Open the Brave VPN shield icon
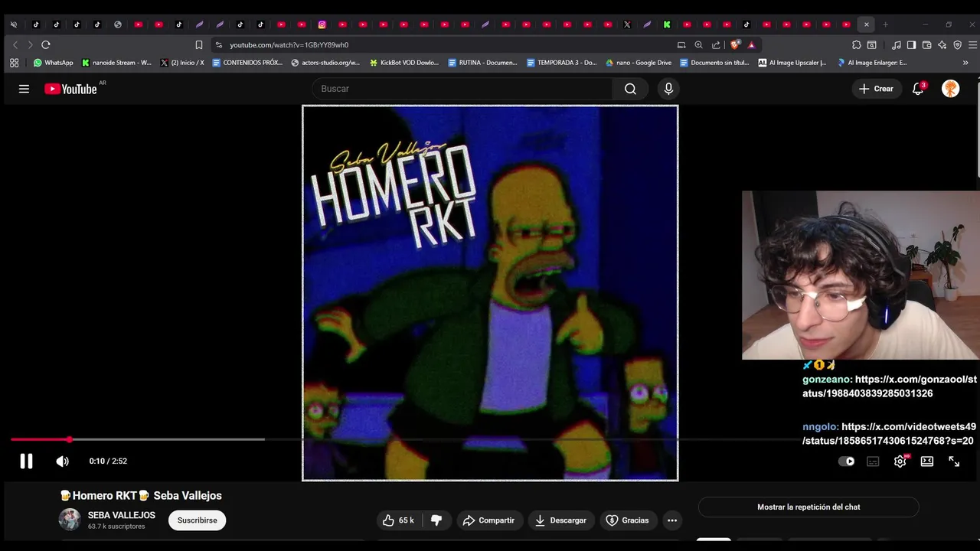The width and height of the screenshot is (980, 551). (x=957, y=45)
